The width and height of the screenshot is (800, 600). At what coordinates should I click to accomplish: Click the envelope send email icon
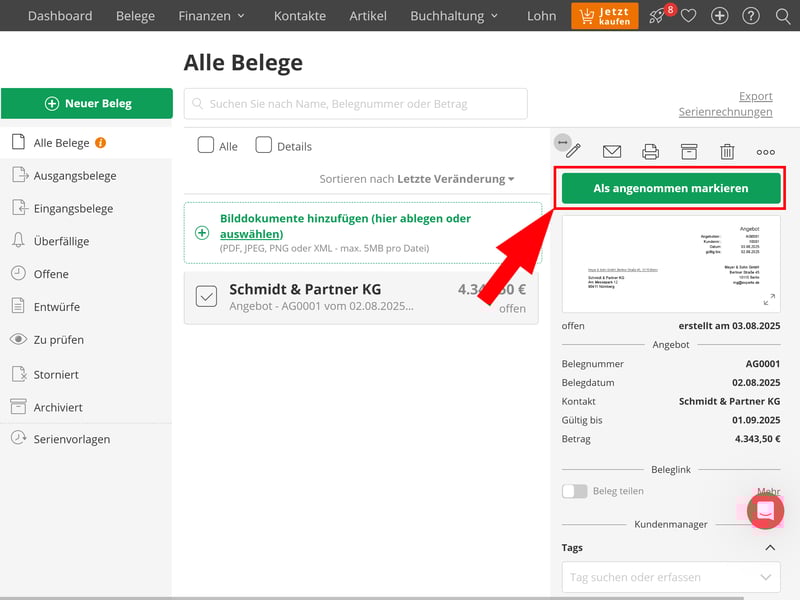[x=612, y=152]
